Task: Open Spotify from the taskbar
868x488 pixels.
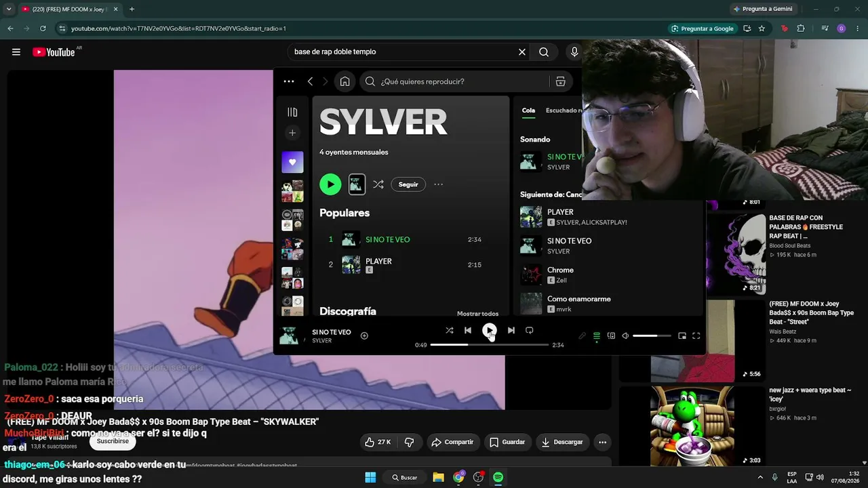Action: (x=498, y=477)
